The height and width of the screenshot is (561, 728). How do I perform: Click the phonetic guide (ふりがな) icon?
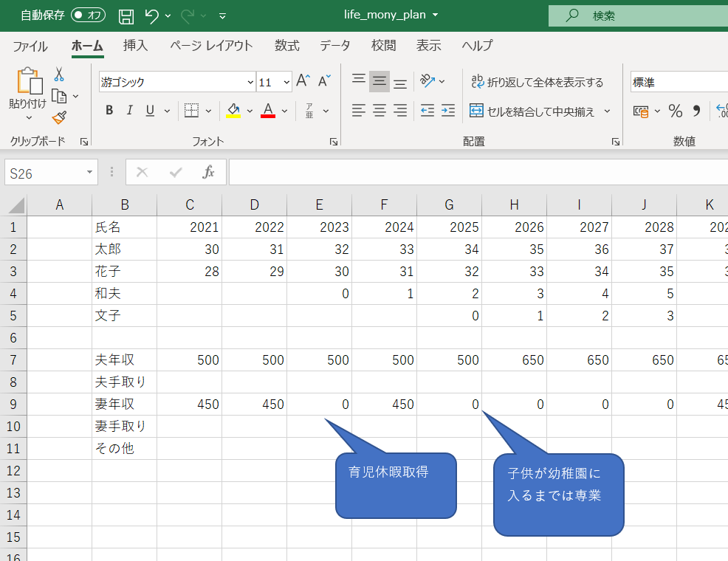coord(309,111)
